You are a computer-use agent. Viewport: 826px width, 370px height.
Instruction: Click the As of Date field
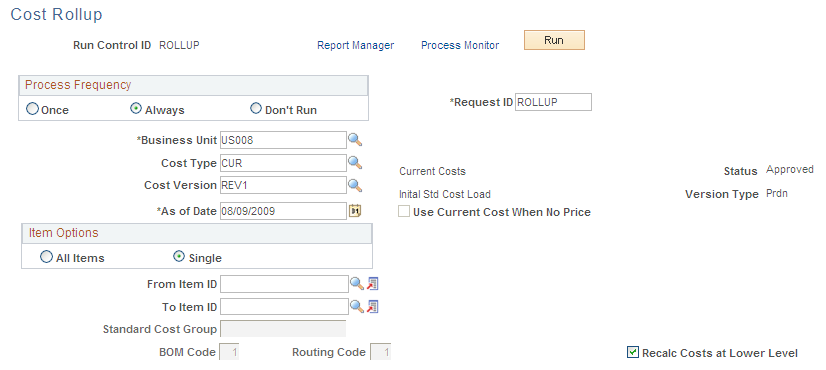(x=283, y=211)
